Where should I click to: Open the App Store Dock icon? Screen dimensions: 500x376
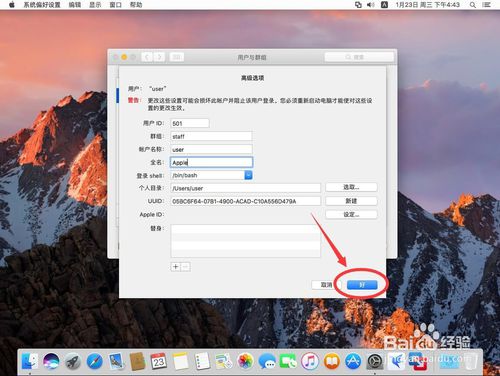tap(353, 362)
